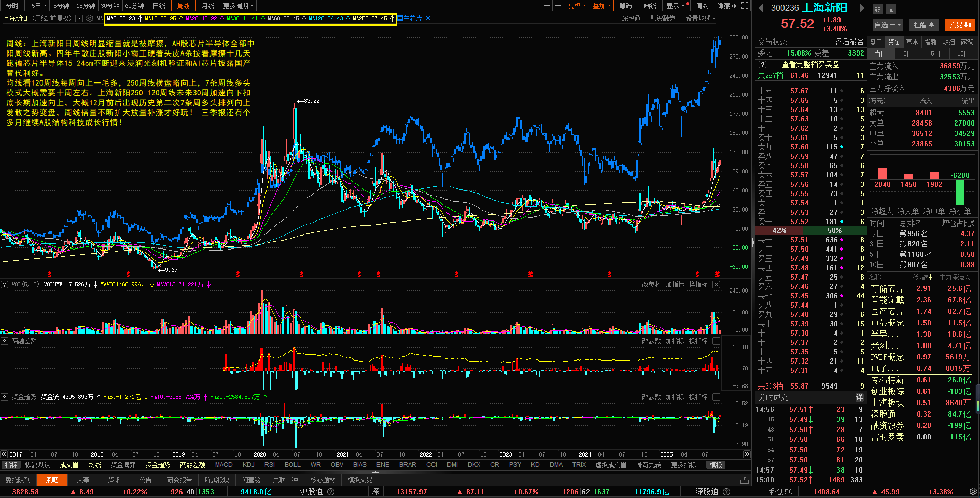Close the VOL indicator panel
The height and width of the screenshot is (498, 980).
point(716,284)
